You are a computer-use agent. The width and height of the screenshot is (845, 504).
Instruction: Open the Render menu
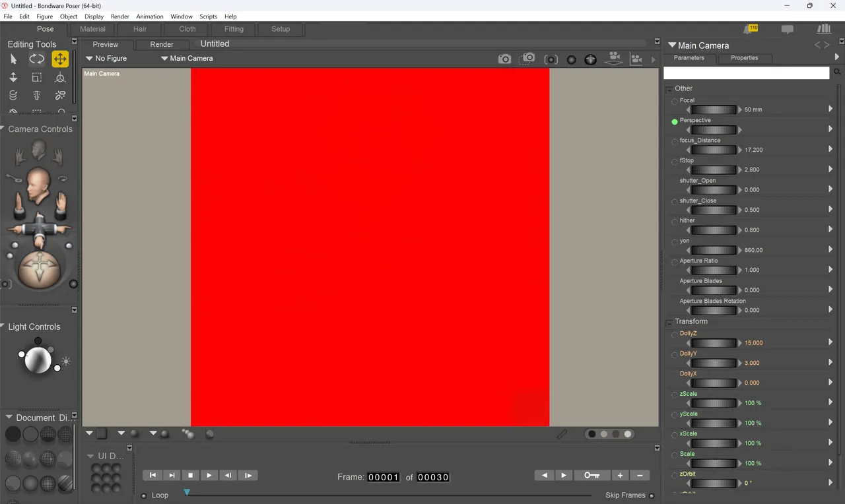120,16
